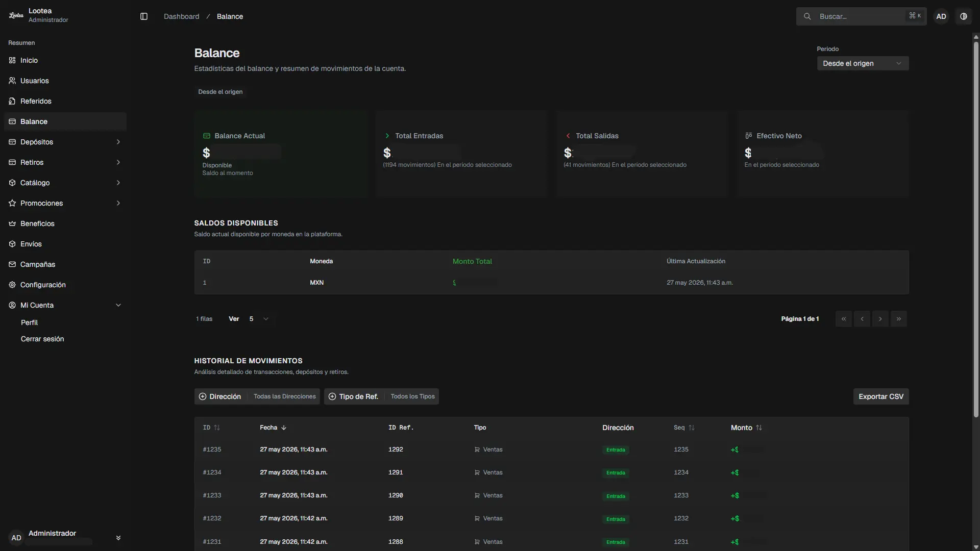Click Cerrar sesión link
The image size is (980, 551).
coord(42,339)
